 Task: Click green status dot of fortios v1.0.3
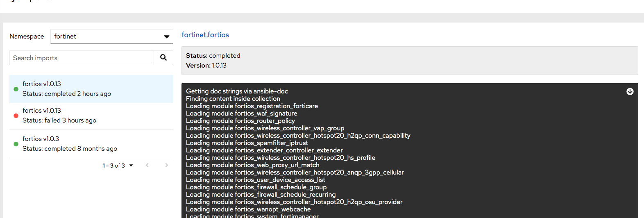16,144
